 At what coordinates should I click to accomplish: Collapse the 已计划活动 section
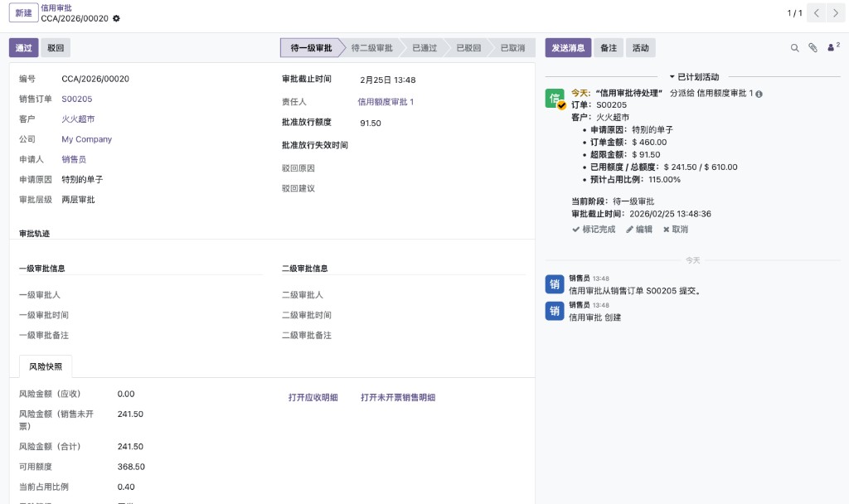coord(694,77)
